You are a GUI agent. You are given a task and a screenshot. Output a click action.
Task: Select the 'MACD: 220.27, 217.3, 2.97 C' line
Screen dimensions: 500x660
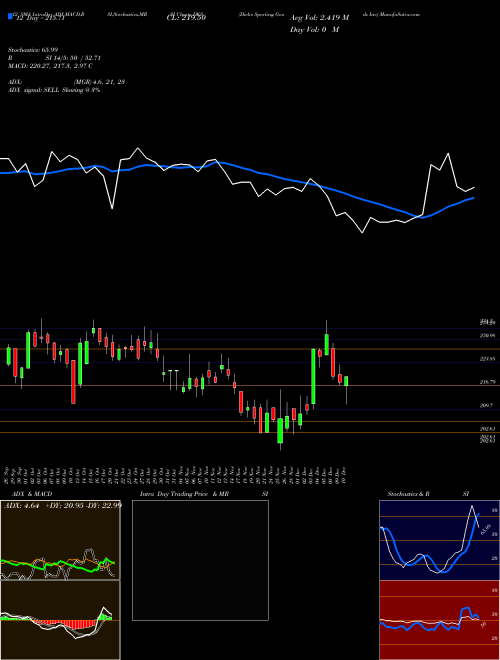point(50,66)
